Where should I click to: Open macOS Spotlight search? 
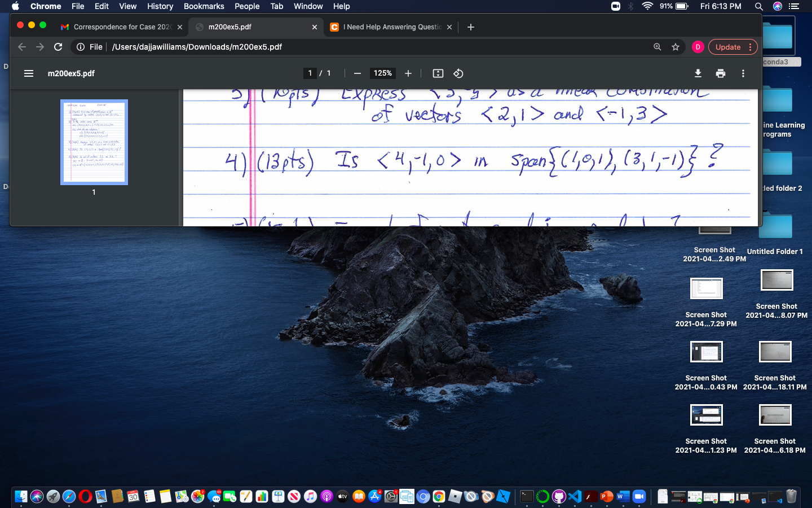tap(758, 6)
